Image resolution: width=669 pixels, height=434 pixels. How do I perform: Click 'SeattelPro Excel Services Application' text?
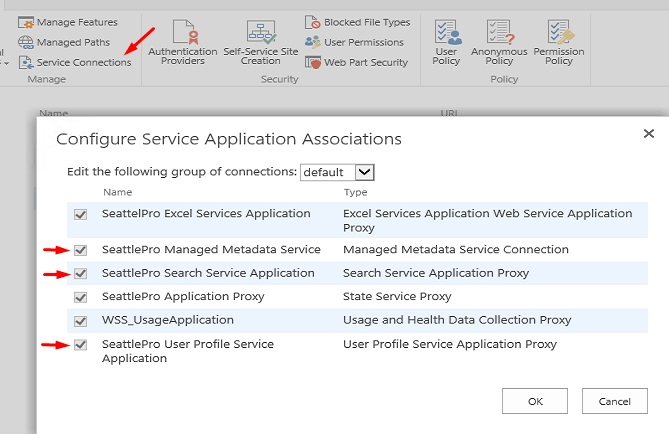tap(206, 213)
